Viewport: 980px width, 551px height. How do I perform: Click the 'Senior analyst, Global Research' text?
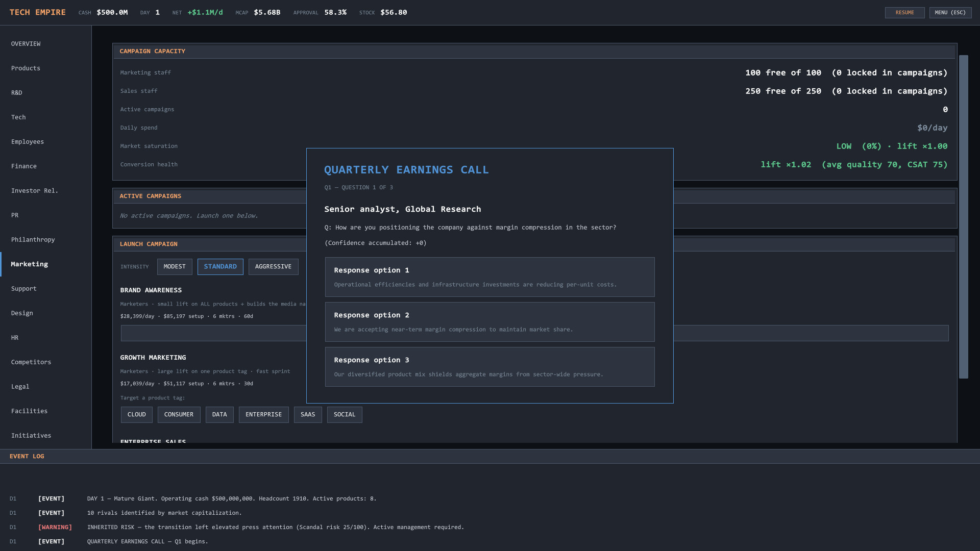click(403, 209)
